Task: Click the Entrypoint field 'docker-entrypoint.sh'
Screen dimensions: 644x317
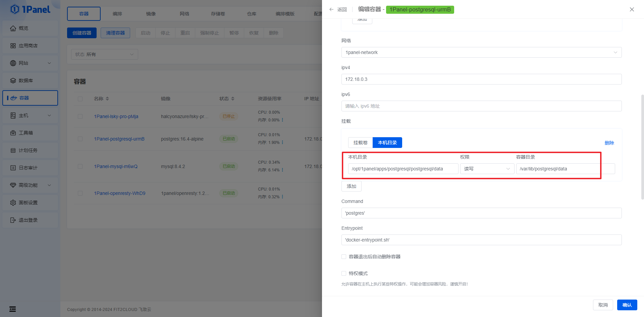Action: (482, 240)
